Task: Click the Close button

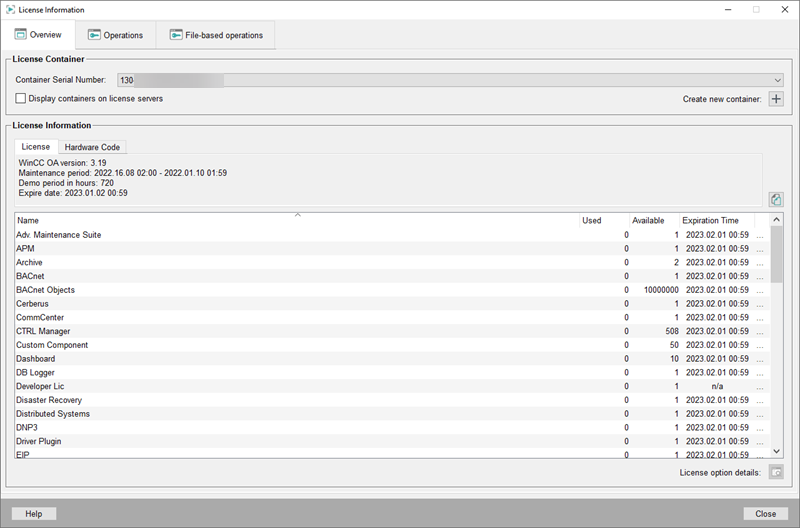Action: [x=765, y=514]
